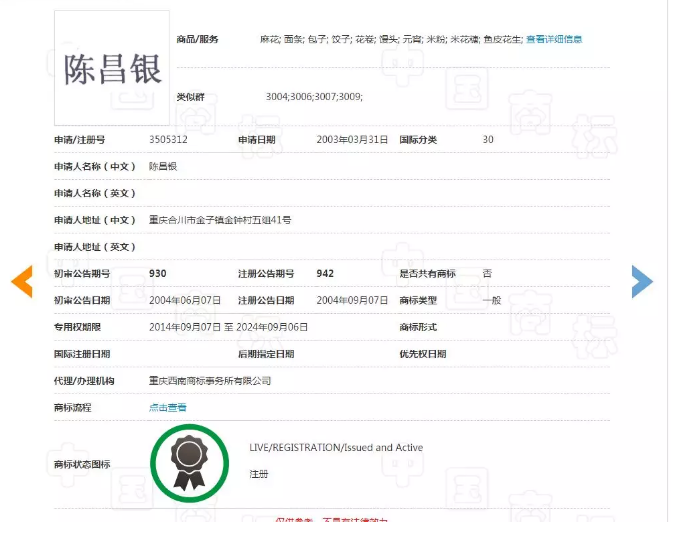Image resolution: width=676 pixels, height=538 pixels.
Task: Open the 查看详细信息 link
Action: pos(554,39)
